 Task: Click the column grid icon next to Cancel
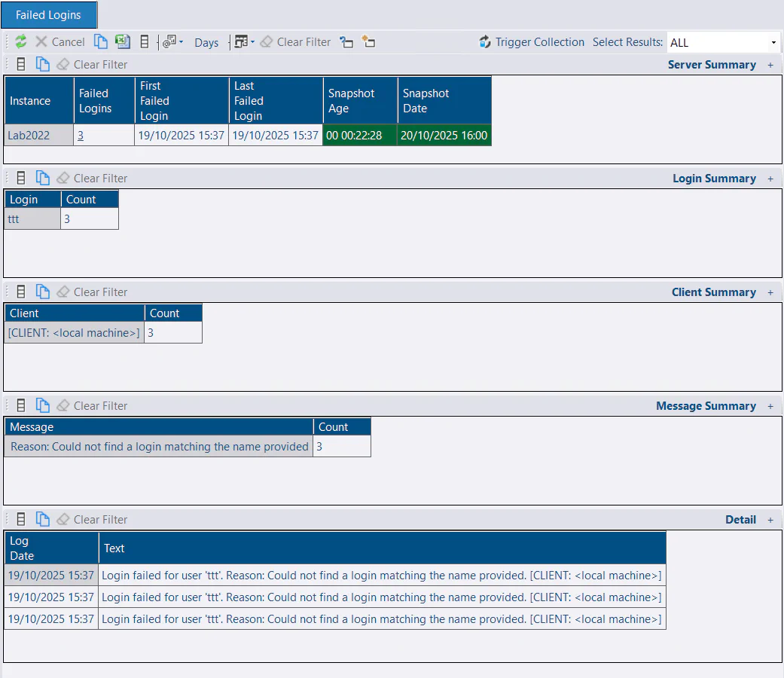[x=145, y=41]
